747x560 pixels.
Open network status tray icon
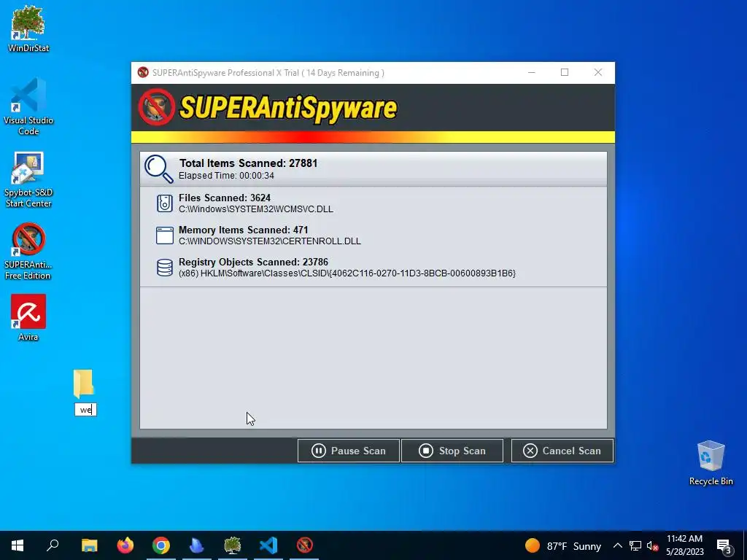pos(635,545)
